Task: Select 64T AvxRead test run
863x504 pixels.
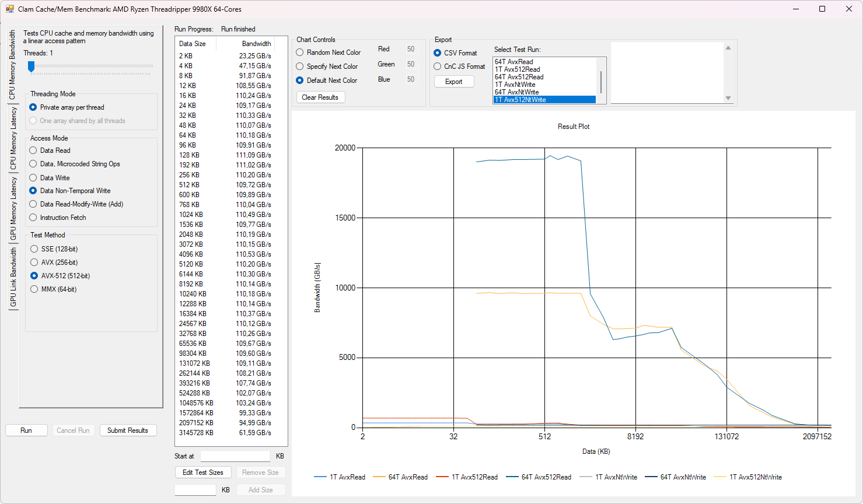Action: pyautogui.click(x=544, y=62)
